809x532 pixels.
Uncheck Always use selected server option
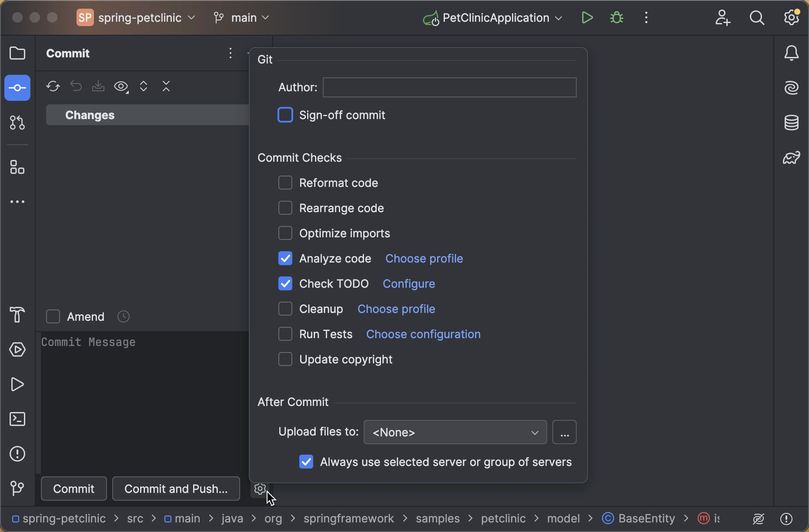coord(306,462)
